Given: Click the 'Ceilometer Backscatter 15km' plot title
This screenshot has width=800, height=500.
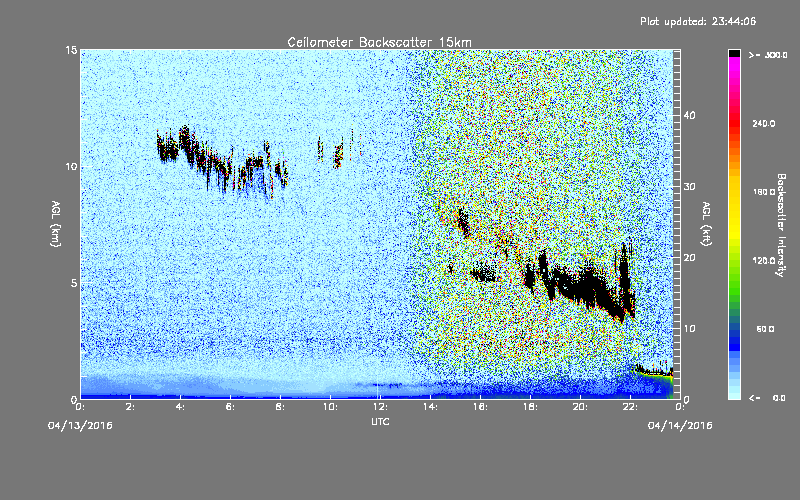Looking at the screenshot, I should [379, 42].
